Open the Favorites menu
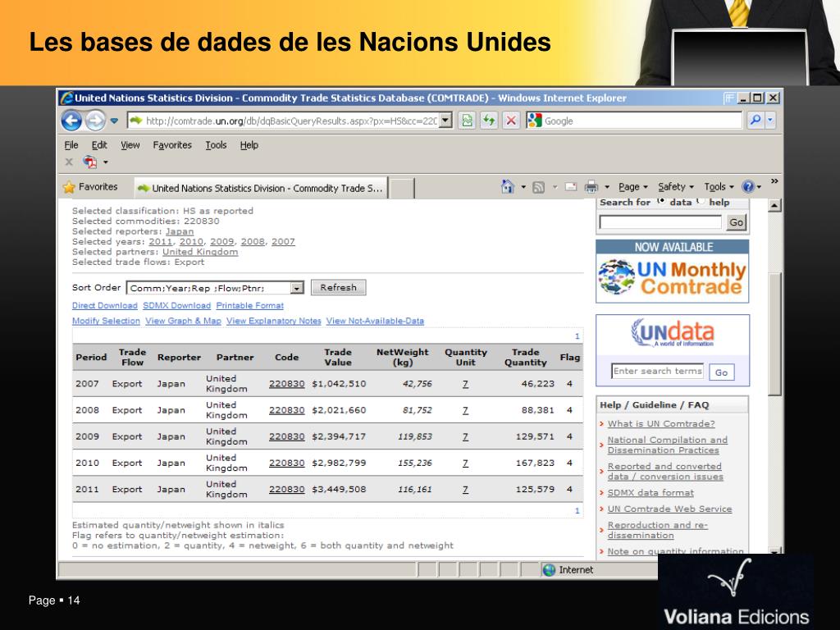Image resolution: width=840 pixels, height=630 pixels. 172,145
